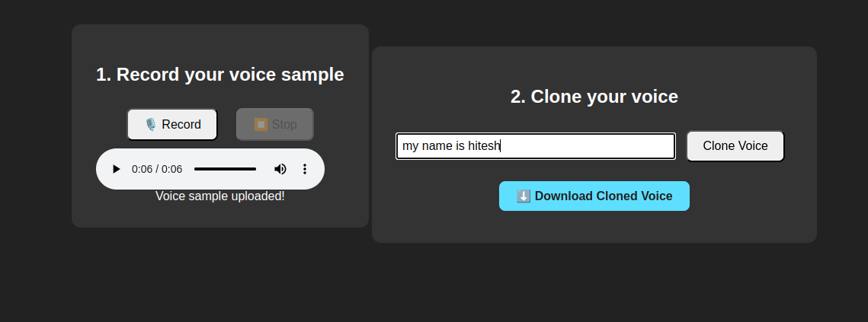Click the "1. Record your voice sample" heading

[x=220, y=75]
